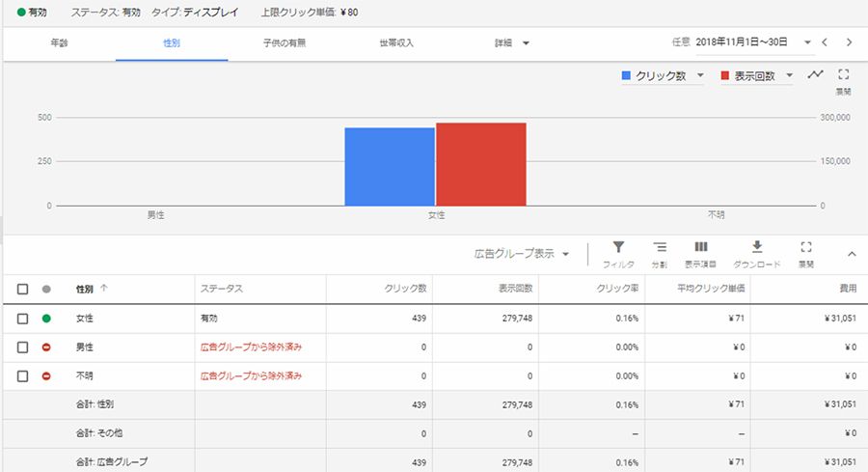Sort by the クリック数 column header
The image size is (868, 472).
pos(405,289)
